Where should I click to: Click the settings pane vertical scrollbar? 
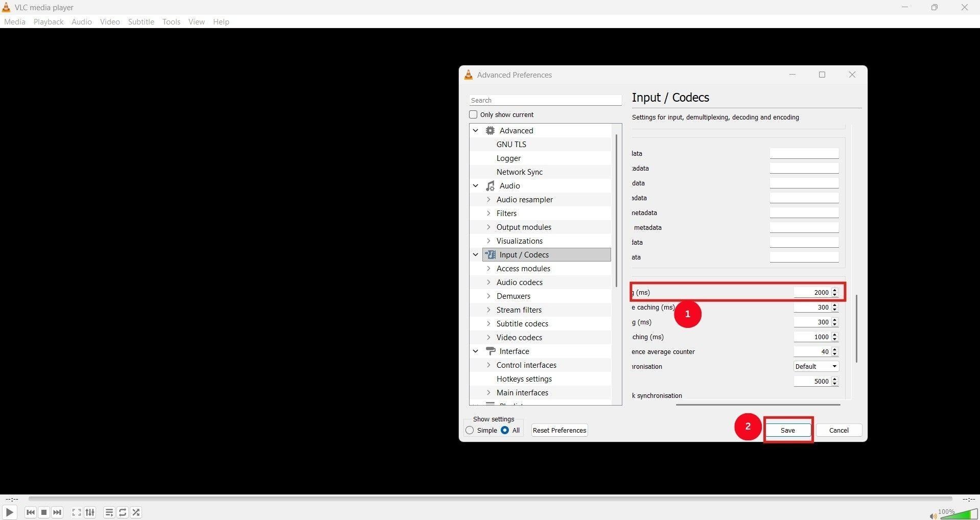856,329
